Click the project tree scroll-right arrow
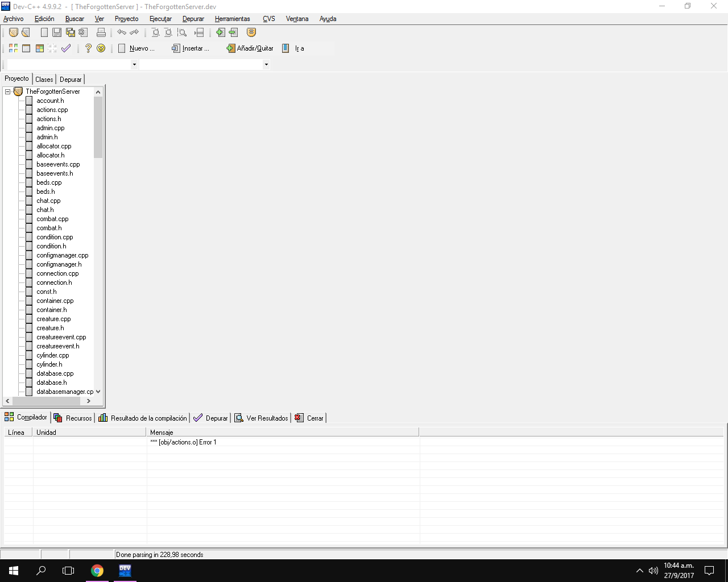The image size is (728, 582). (x=89, y=401)
